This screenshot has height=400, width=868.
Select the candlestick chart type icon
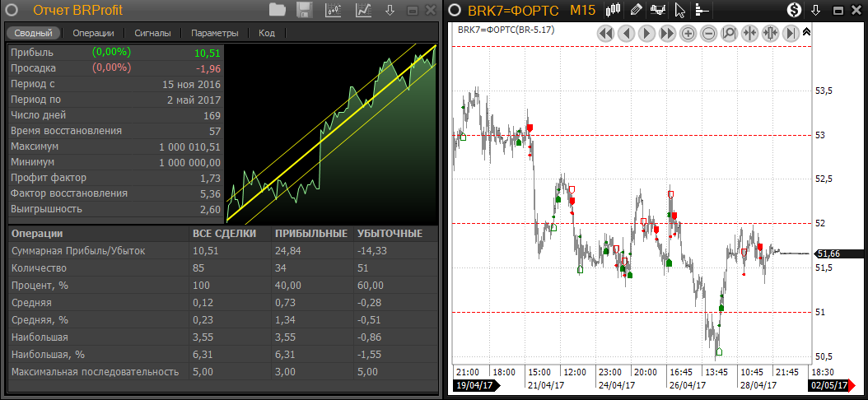tap(613, 11)
